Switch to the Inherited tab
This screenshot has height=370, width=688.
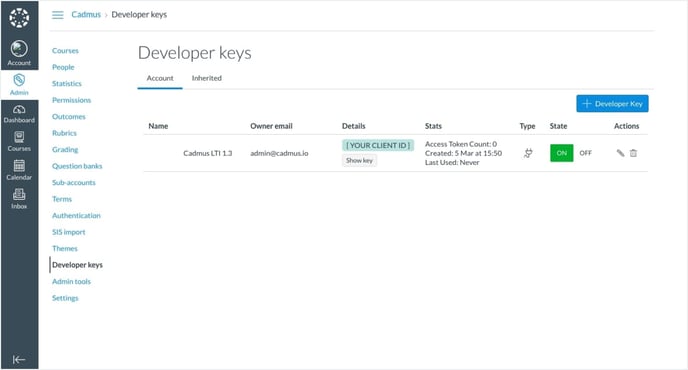(x=207, y=78)
